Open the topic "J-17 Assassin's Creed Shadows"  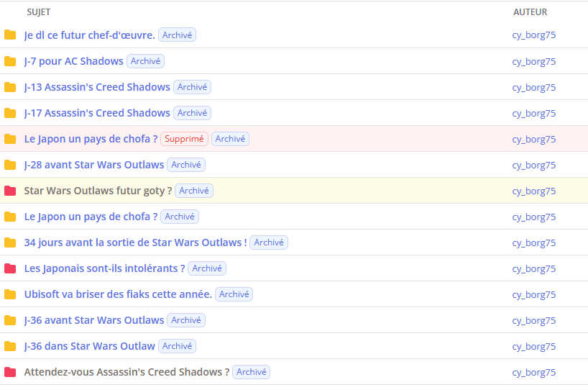click(x=97, y=113)
